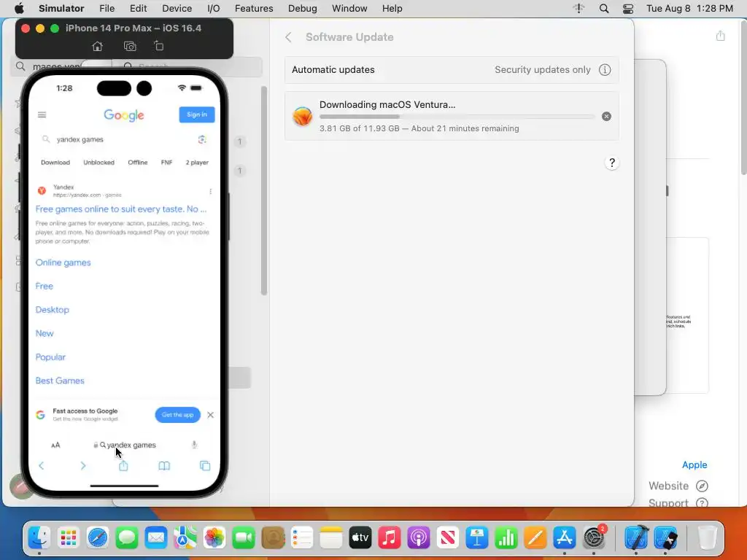Screen dimensions: 747x560
Task: Open App Store from the Dock
Action: point(565,538)
